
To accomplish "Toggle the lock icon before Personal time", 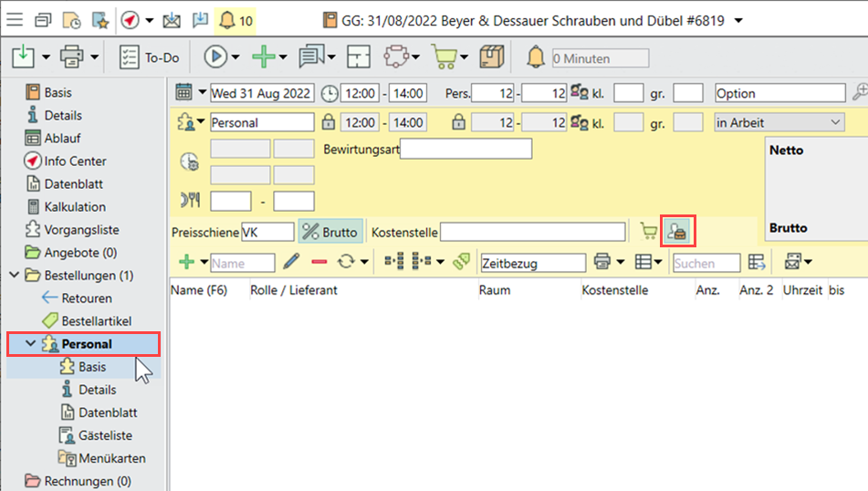I will tap(329, 122).
